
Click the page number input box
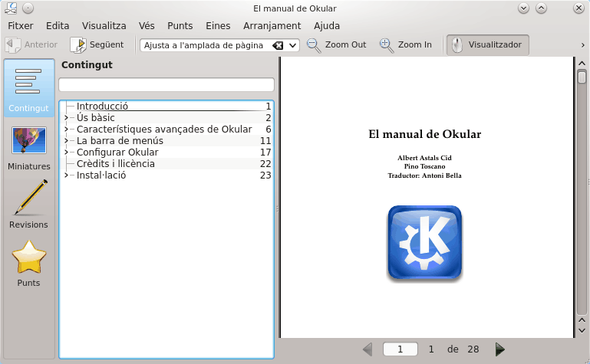click(x=400, y=349)
